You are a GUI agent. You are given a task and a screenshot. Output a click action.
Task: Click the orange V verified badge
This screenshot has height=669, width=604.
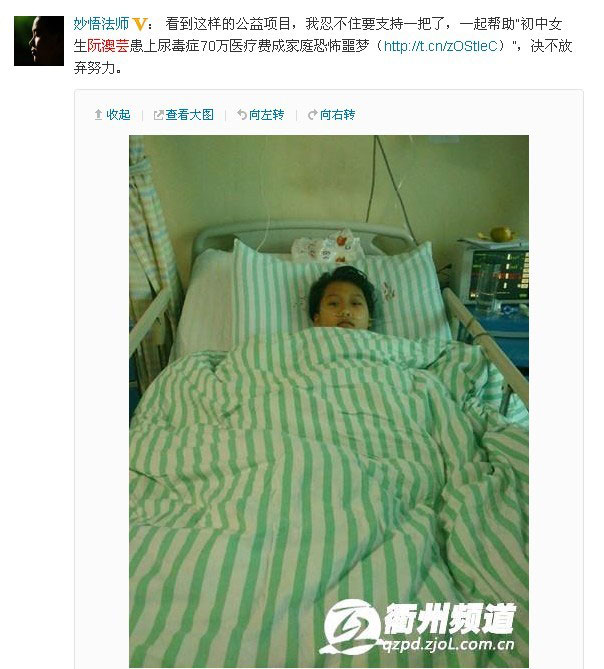click(x=140, y=24)
